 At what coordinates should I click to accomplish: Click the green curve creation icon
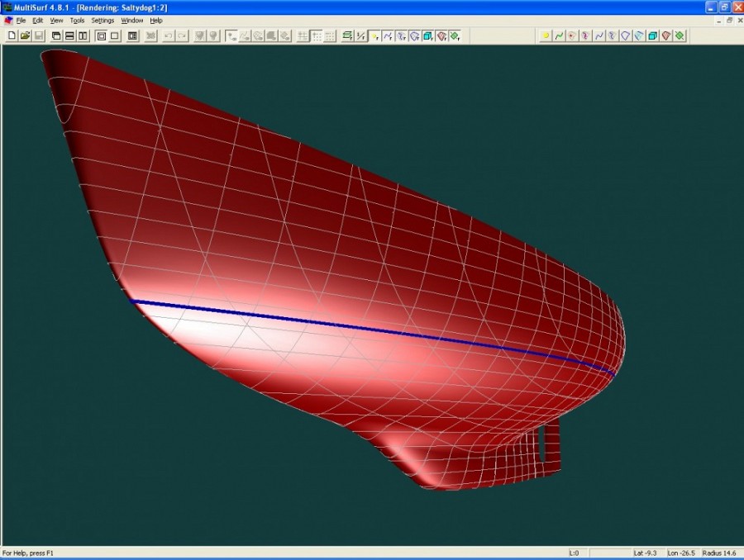[x=559, y=36]
